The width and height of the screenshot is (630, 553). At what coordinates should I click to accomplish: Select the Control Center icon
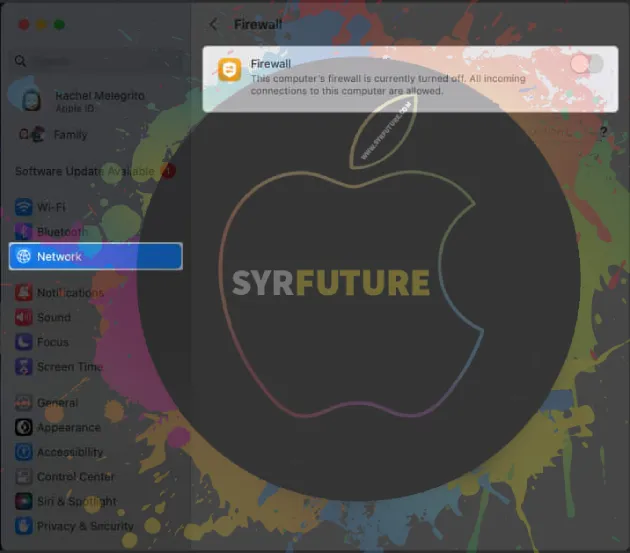point(24,477)
